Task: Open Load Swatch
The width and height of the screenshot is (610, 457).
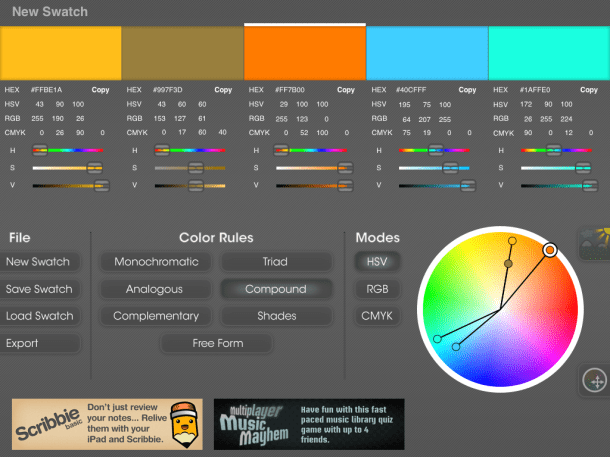Action: [39, 316]
